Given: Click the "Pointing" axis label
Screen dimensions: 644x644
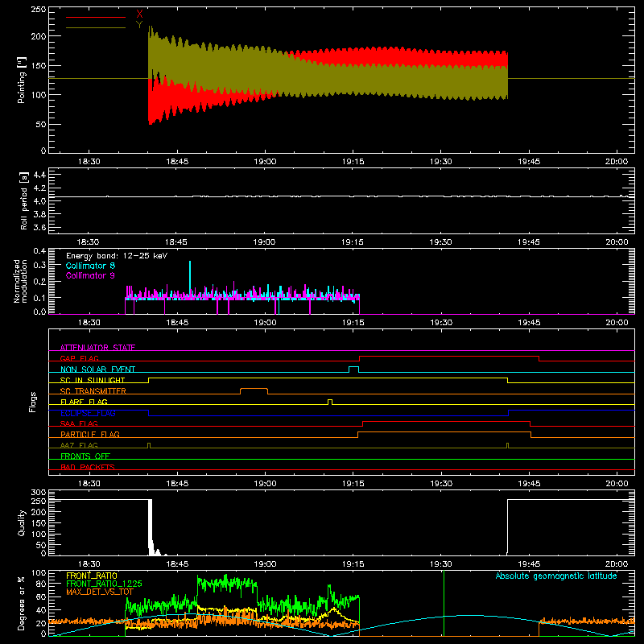Looking at the screenshot, I should [x=22, y=80].
